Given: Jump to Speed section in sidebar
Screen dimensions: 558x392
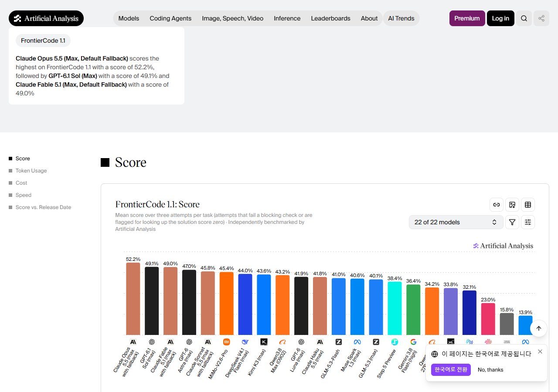Looking at the screenshot, I should coord(24,195).
